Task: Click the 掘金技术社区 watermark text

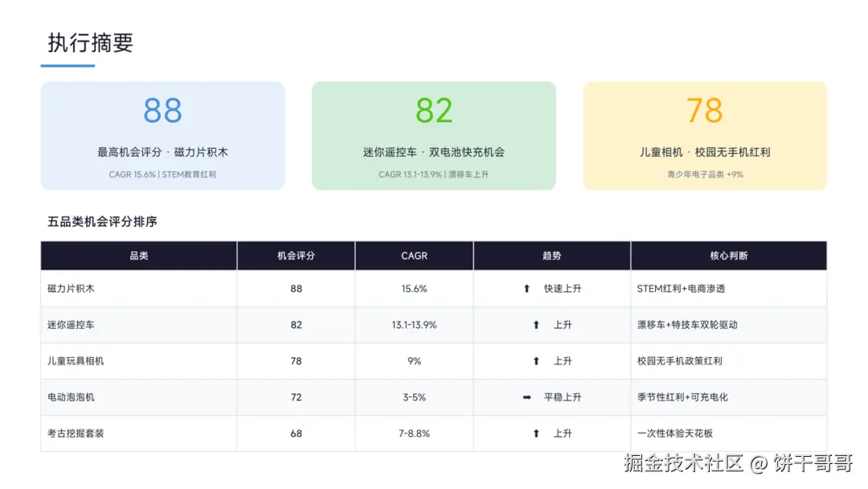Action: pyautogui.click(x=683, y=463)
